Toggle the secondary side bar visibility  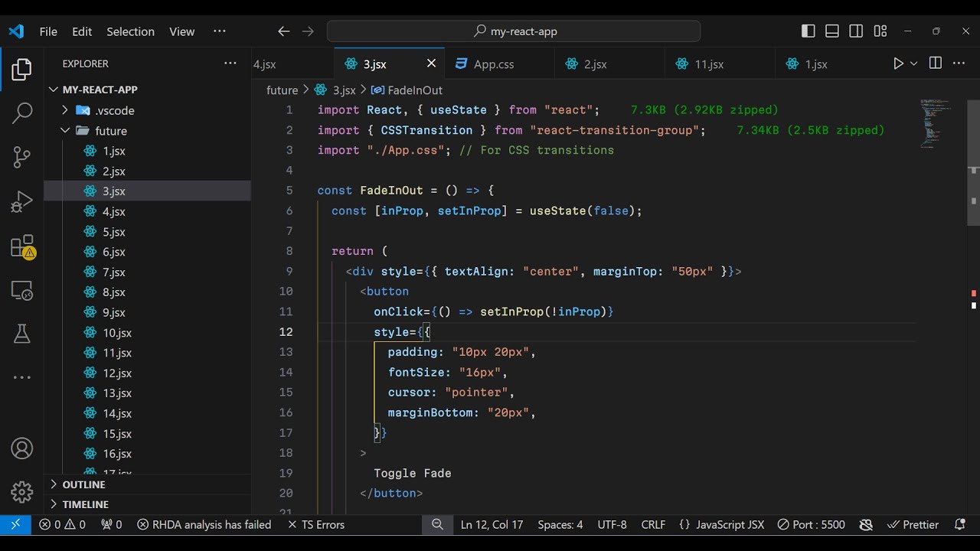click(856, 31)
